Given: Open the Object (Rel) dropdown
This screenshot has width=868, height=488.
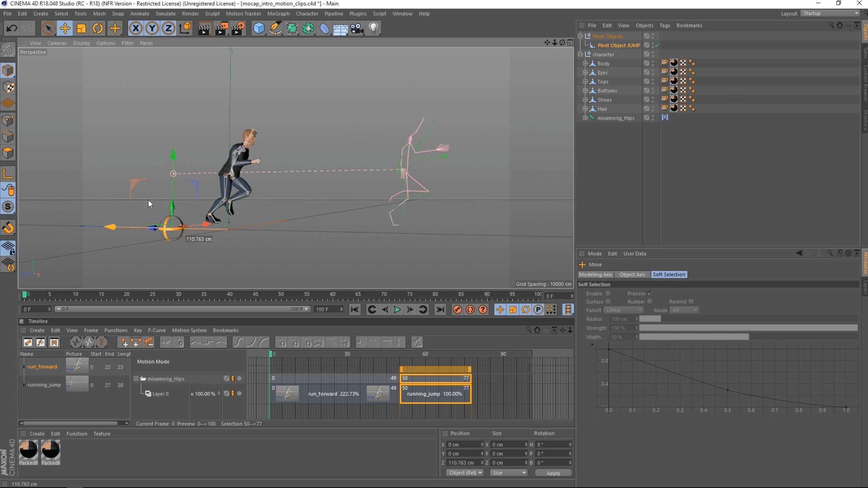Looking at the screenshot, I should tap(465, 473).
